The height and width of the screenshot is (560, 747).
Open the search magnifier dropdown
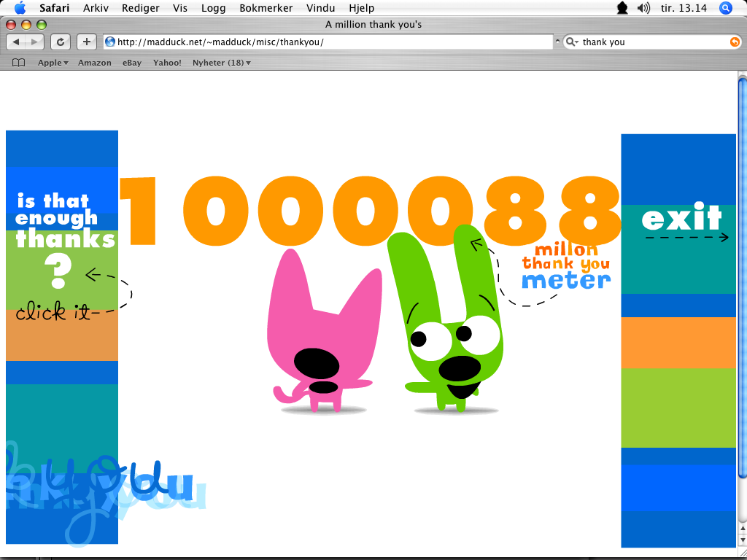pyautogui.click(x=572, y=42)
